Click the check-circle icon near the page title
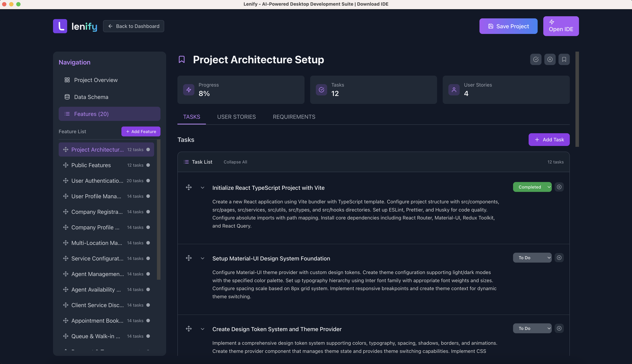This screenshot has height=364, width=632. pyautogui.click(x=536, y=59)
